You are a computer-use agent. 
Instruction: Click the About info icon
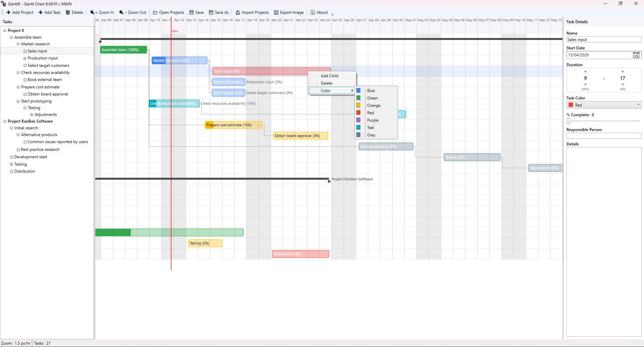tap(313, 12)
